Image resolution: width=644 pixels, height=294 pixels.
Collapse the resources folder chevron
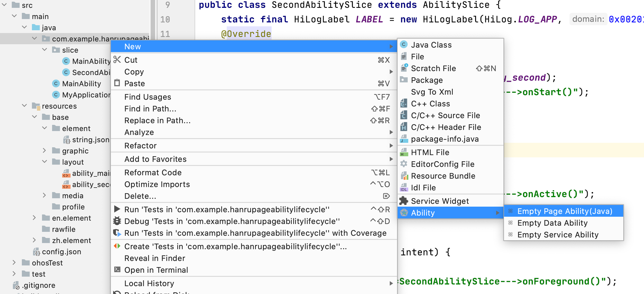pos(25,106)
